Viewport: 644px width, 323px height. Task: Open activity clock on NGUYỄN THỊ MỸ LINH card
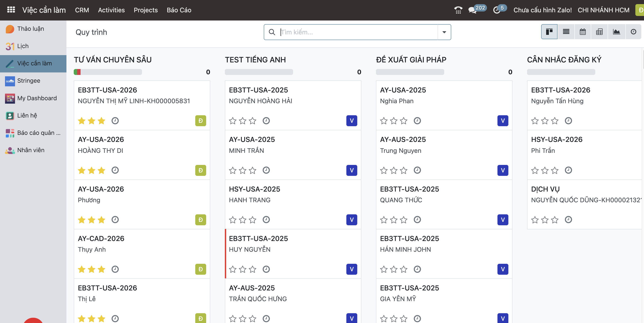click(115, 121)
